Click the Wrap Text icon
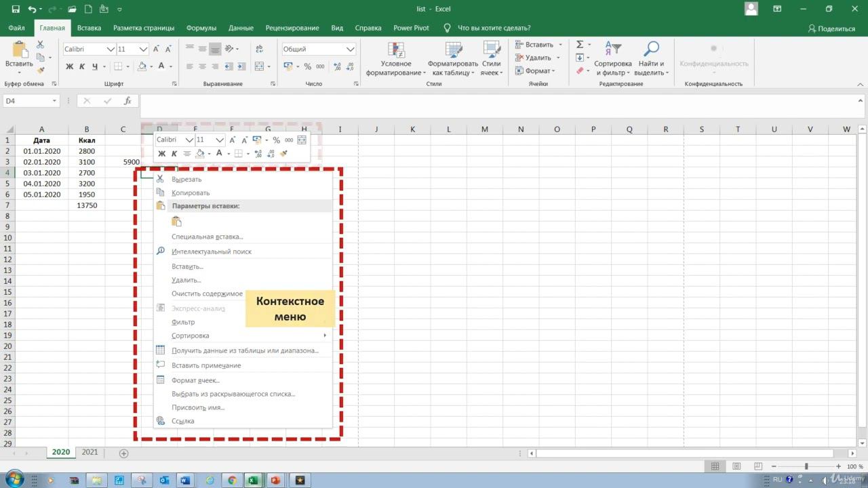Screen dimensions: 868x488 click(x=259, y=49)
